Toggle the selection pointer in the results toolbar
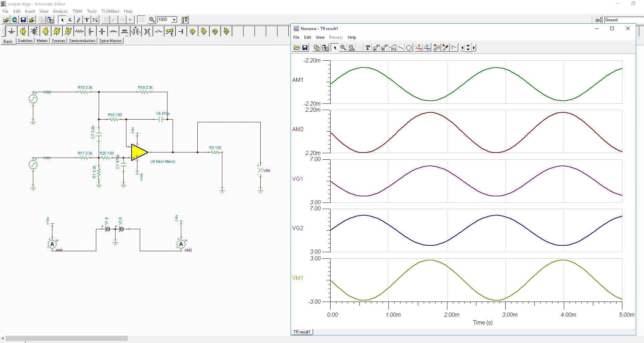The image size is (644, 343). (335, 48)
